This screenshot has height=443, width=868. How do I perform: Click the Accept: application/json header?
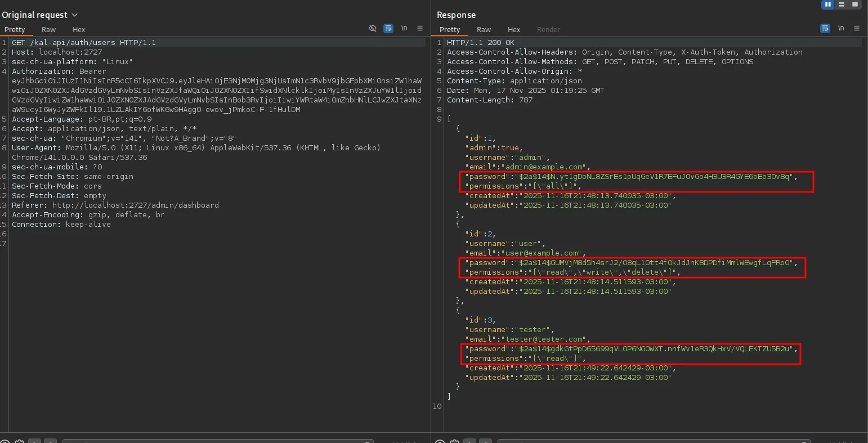(104, 129)
